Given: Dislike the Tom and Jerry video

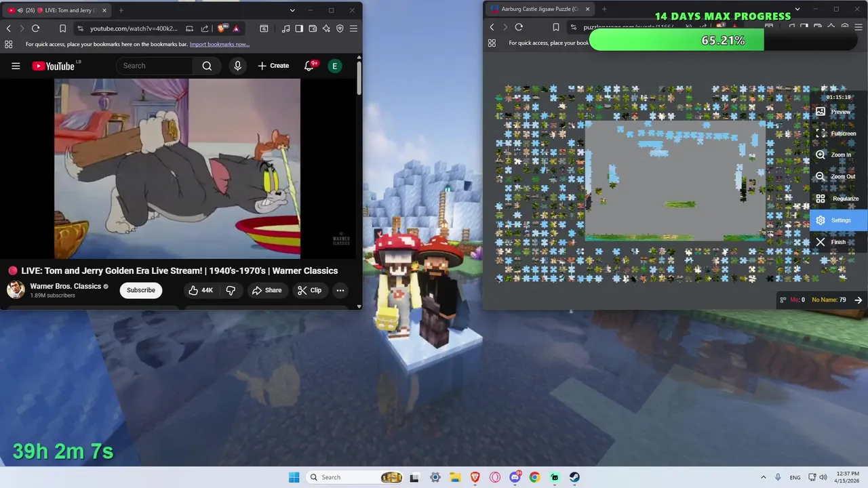Looking at the screenshot, I should [x=231, y=290].
